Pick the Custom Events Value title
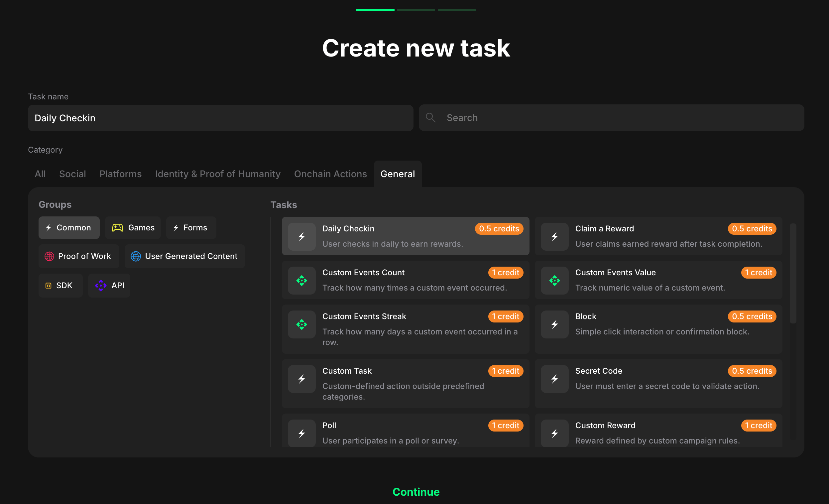This screenshot has width=829, height=504. click(x=615, y=272)
